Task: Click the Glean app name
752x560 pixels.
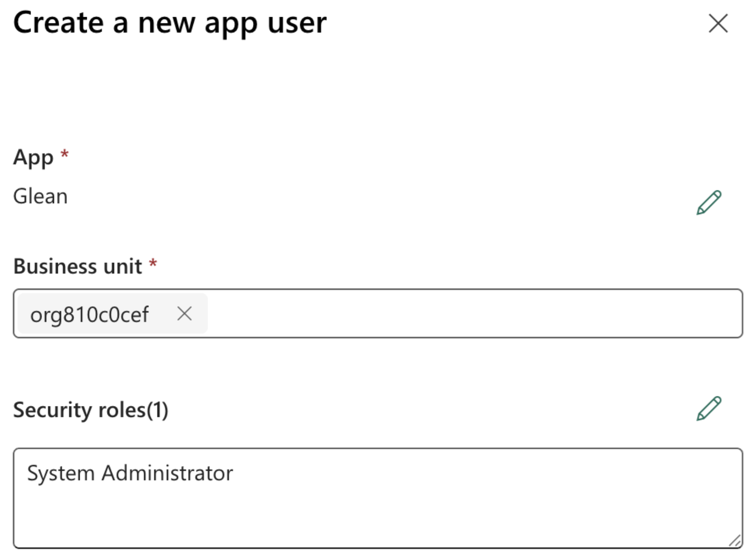Action: (41, 197)
